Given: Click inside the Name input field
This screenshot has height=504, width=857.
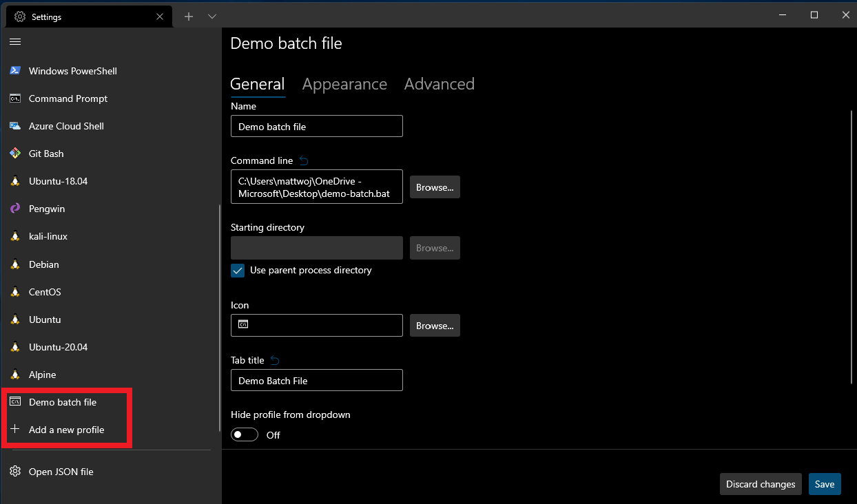Looking at the screenshot, I should (316, 126).
